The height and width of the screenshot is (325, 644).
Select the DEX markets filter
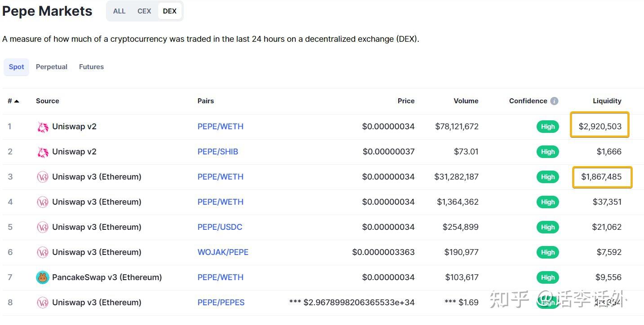point(169,11)
